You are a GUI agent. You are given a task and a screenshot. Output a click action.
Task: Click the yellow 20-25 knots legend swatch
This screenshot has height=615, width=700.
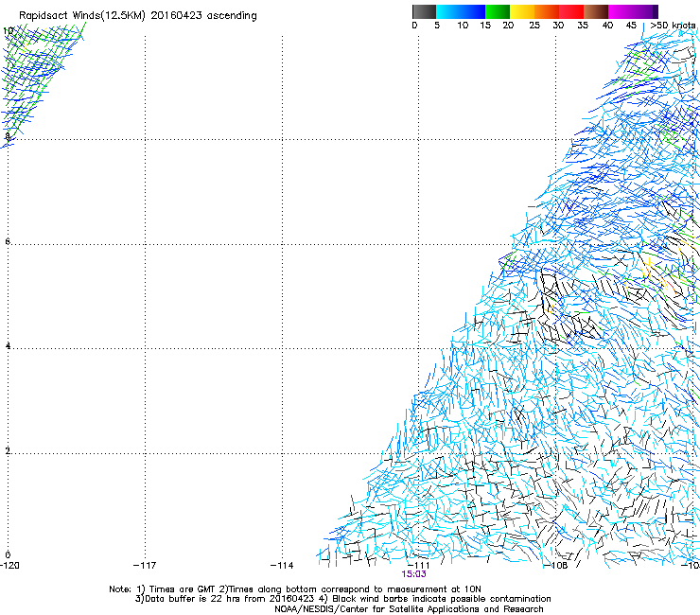pos(522,11)
